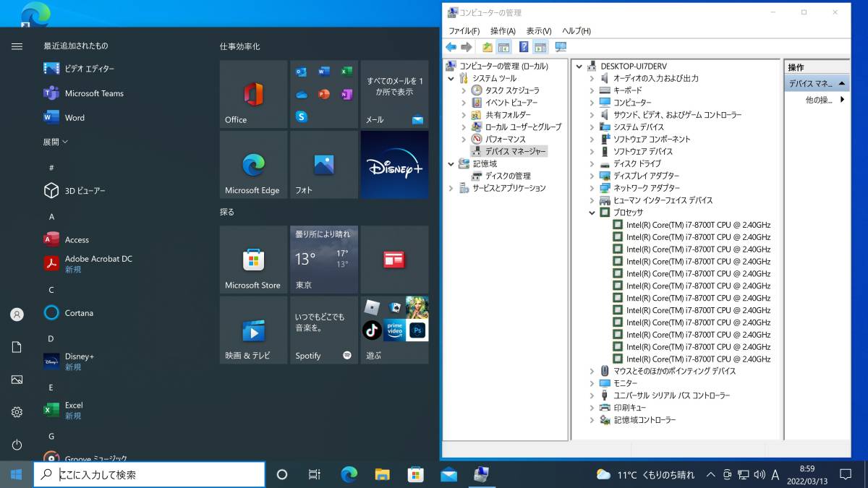
Task: Open the notification center icon
Action: pos(845,474)
